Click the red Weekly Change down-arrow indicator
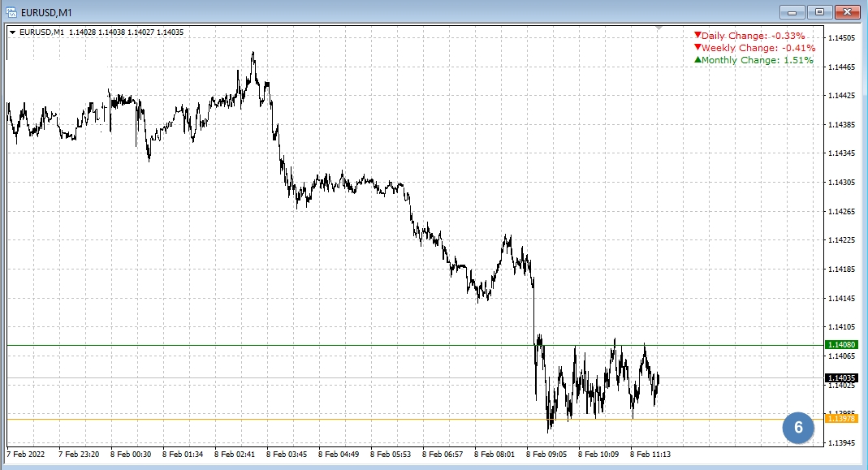Screen dimensions: 868x470 697,47
